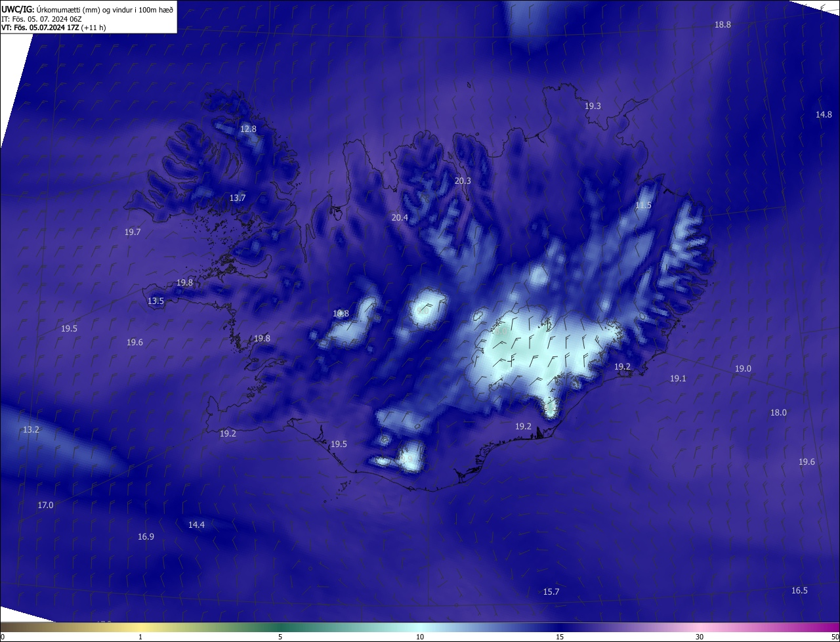Click the 15.7 value on the map
Screen dimensions: 840x642
[551, 591]
